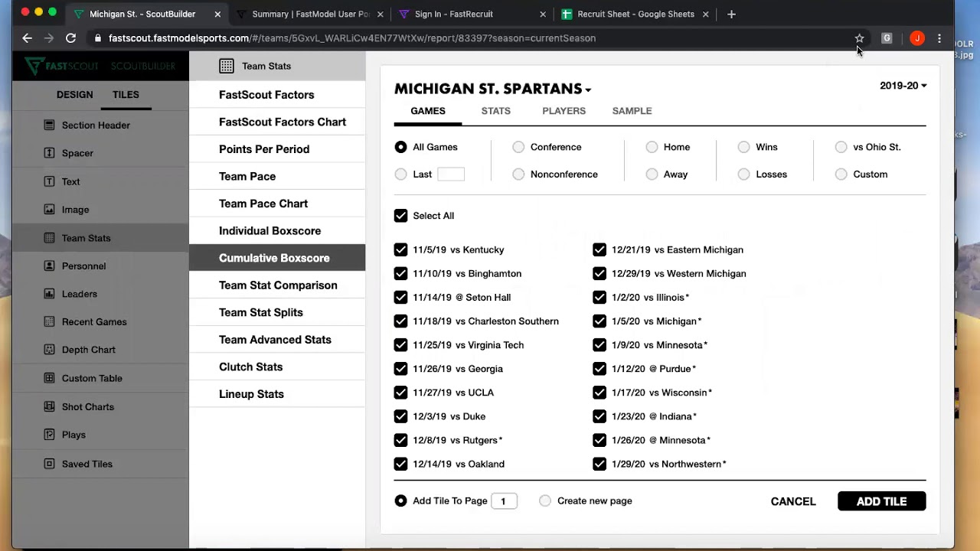Viewport: 980px width, 551px height.
Task: Open the Custom Table tile icon
Action: click(49, 378)
